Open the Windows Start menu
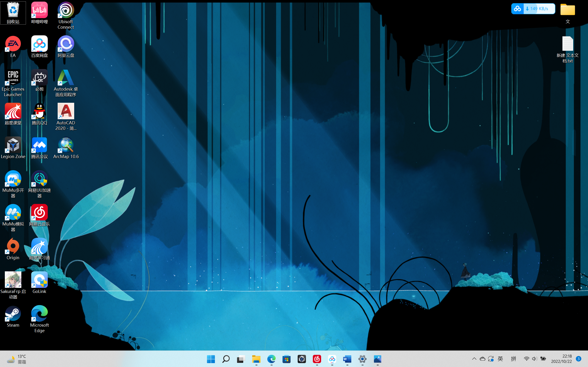Screen dimensions: 588x367 point(211,359)
